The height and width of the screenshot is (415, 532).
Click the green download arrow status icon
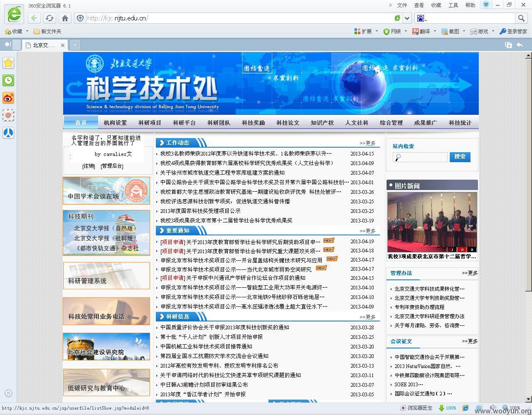point(441,408)
